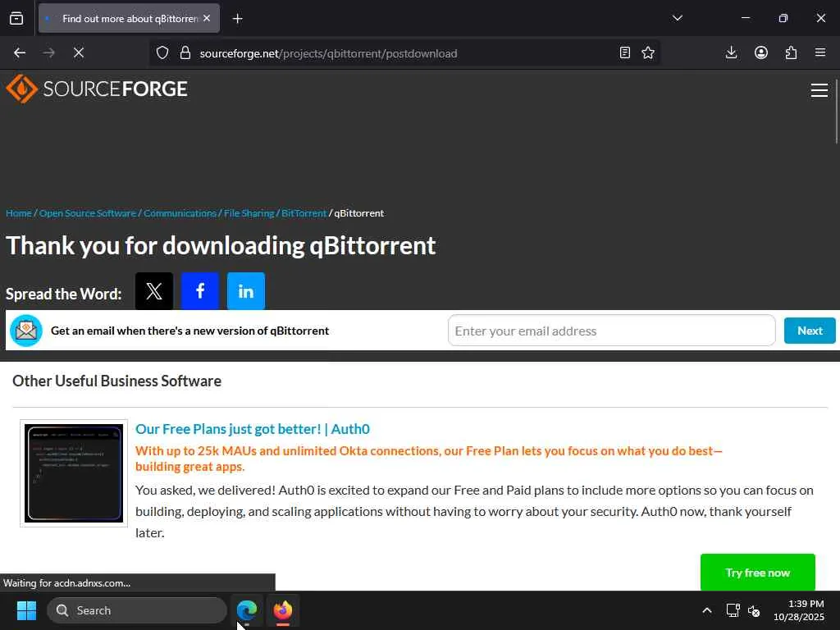Open Firefox application menu

(x=820, y=52)
